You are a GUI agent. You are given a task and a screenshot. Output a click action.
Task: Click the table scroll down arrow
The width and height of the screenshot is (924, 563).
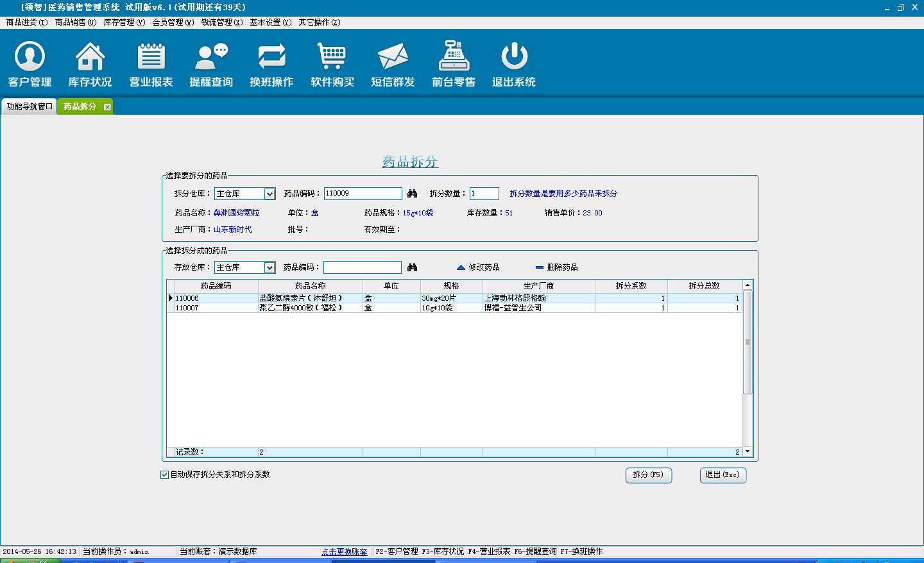748,452
